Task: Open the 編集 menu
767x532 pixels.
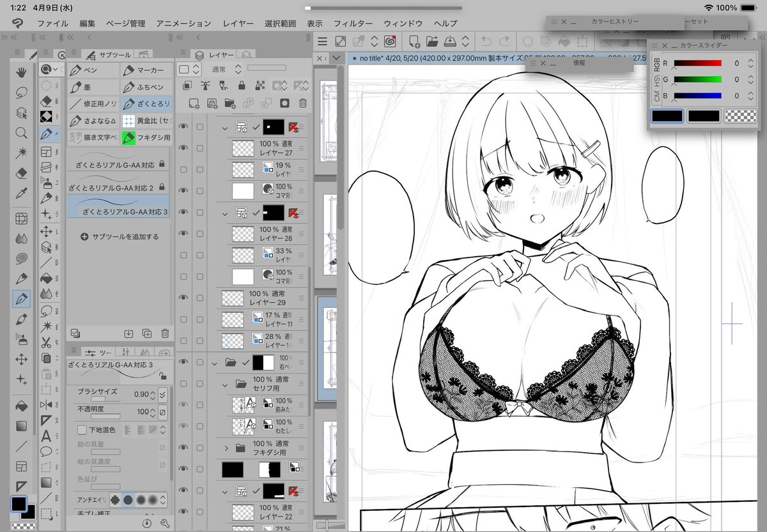Action: click(88, 24)
